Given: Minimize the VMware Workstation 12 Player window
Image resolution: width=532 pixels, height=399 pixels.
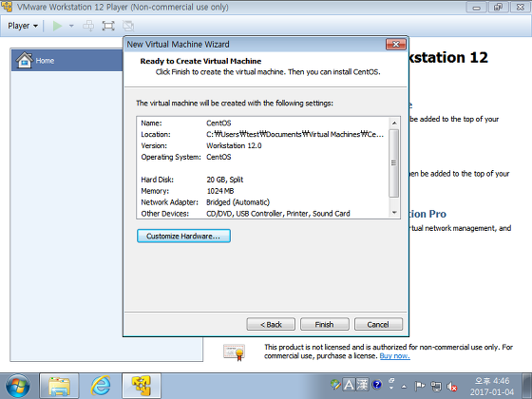Looking at the screenshot, I should coord(476,8).
